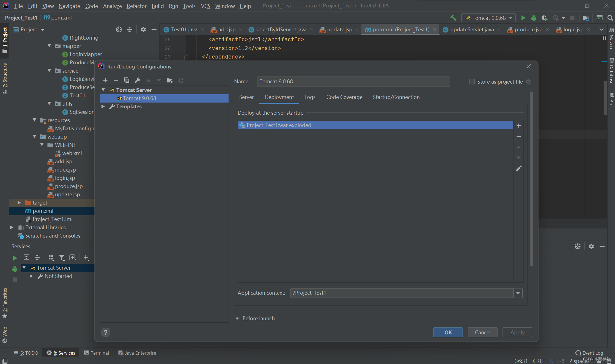Run with coverage icon in toolbar
The image size is (615, 364).
tap(544, 18)
